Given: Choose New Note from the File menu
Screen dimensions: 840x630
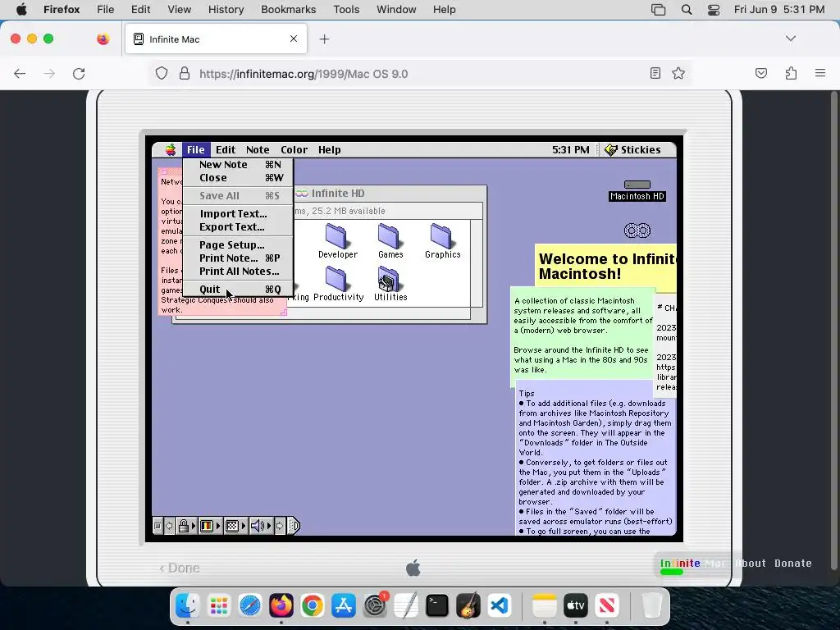Looking at the screenshot, I should (238, 164).
